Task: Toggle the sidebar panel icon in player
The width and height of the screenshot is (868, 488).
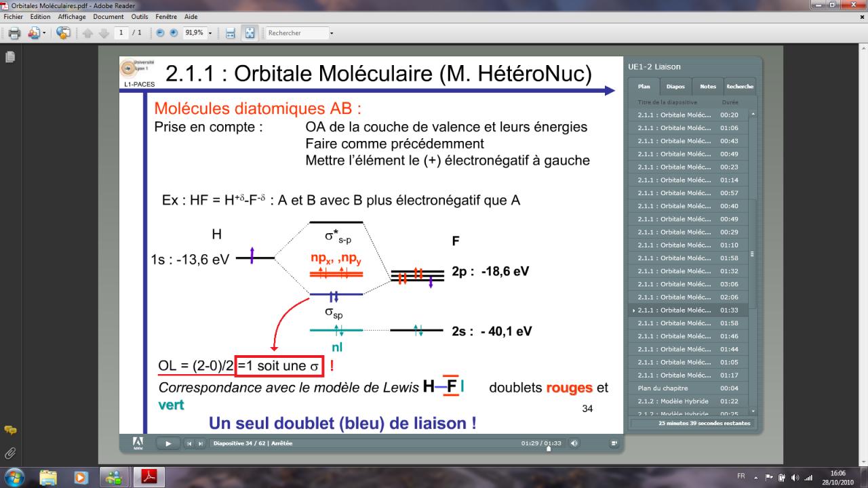Action: [x=614, y=443]
